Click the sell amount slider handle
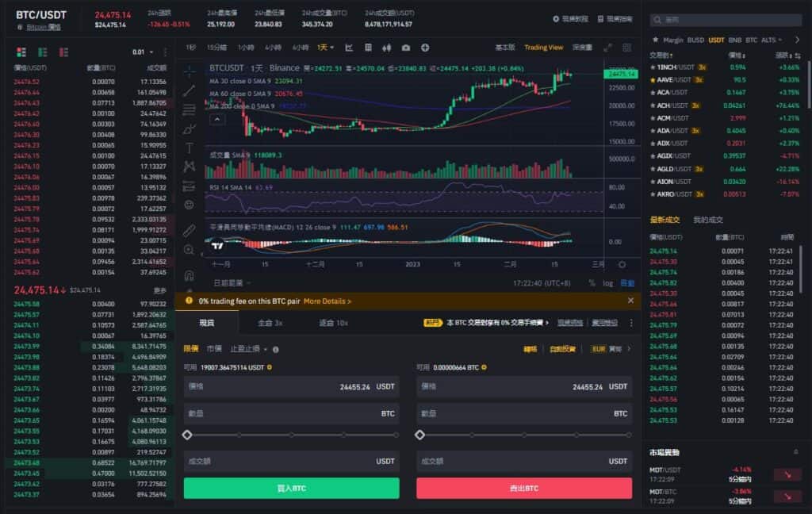 coord(420,435)
